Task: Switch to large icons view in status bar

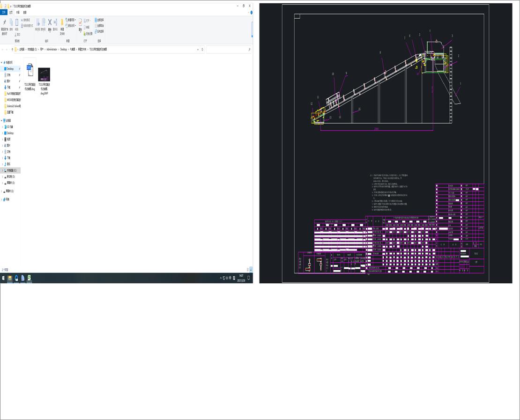Action: [x=251, y=270]
